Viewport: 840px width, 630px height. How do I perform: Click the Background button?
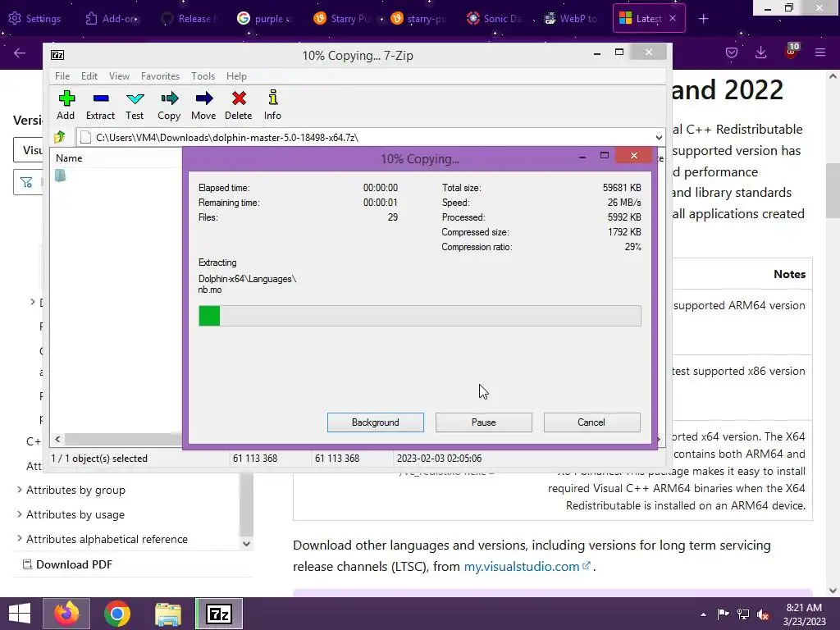376,422
